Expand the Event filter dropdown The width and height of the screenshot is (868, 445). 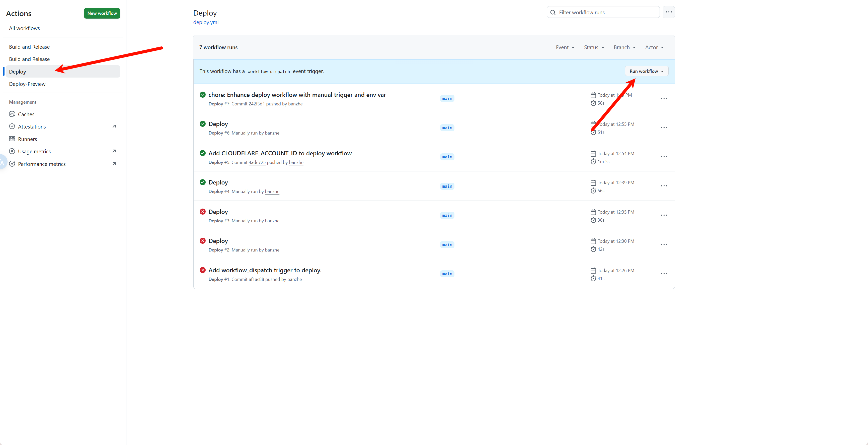(x=565, y=47)
